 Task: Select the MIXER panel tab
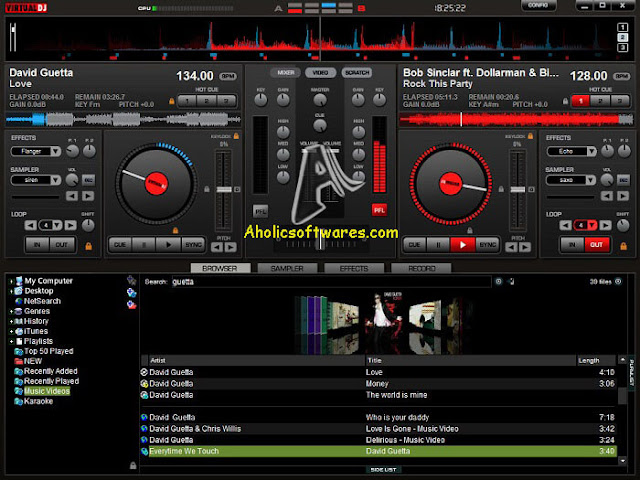285,73
